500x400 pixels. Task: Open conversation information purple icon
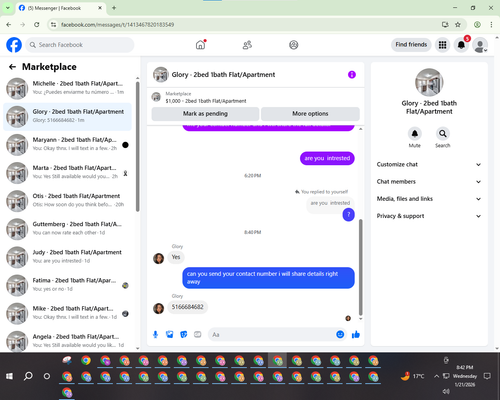coord(352,75)
